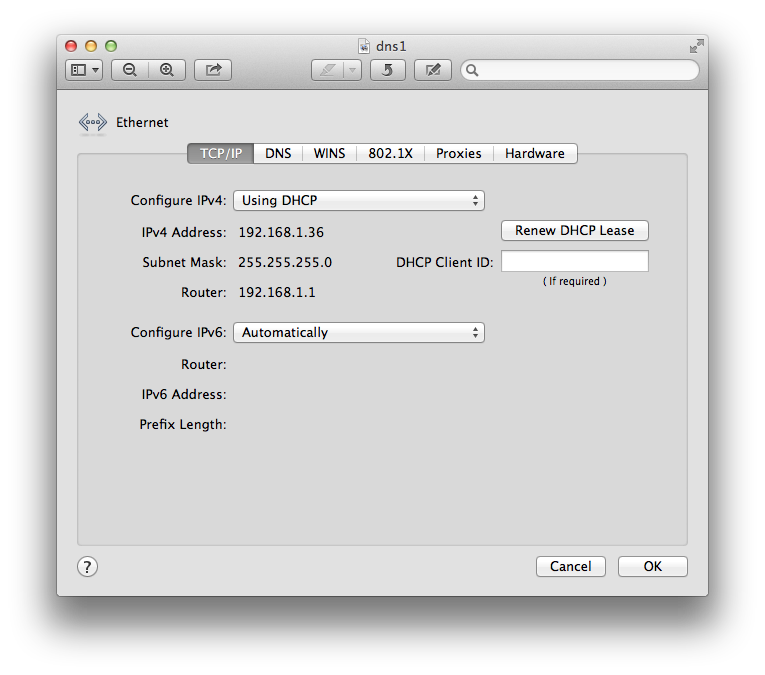Screen dimensions: 765x675
Task: Select the 802.1X tab
Action: coord(390,153)
